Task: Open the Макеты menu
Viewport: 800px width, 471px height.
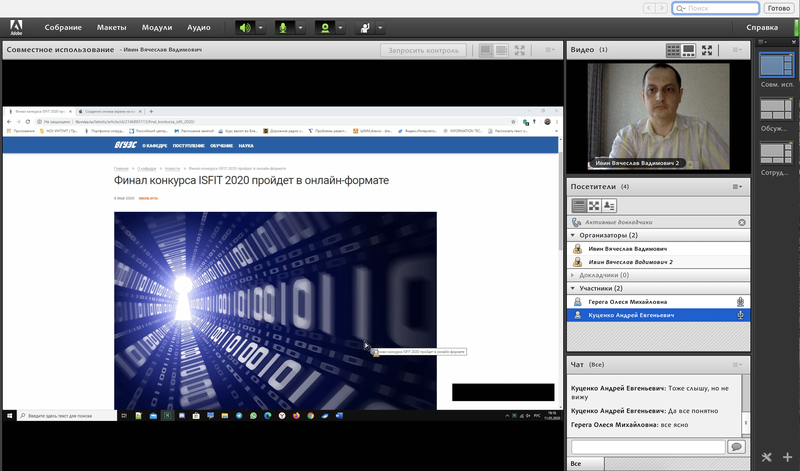Action: coord(111,27)
